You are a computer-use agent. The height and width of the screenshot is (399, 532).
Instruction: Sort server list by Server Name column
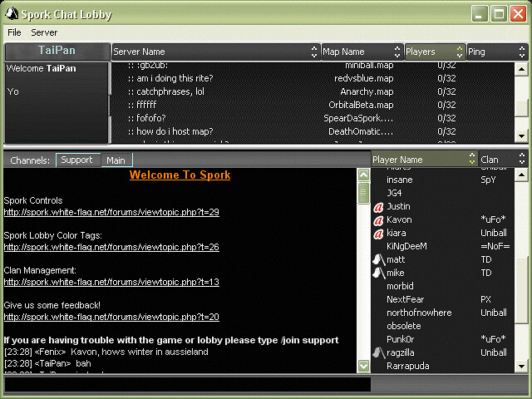[214, 52]
